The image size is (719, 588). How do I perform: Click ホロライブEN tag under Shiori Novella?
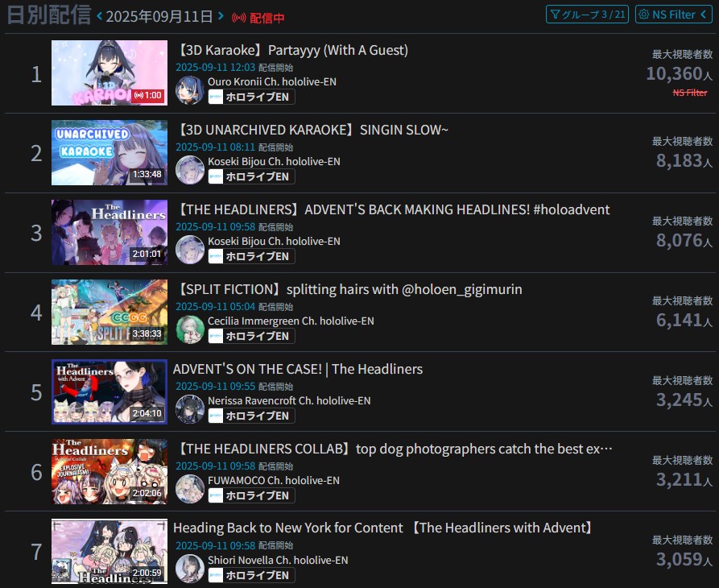coord(251,575)
